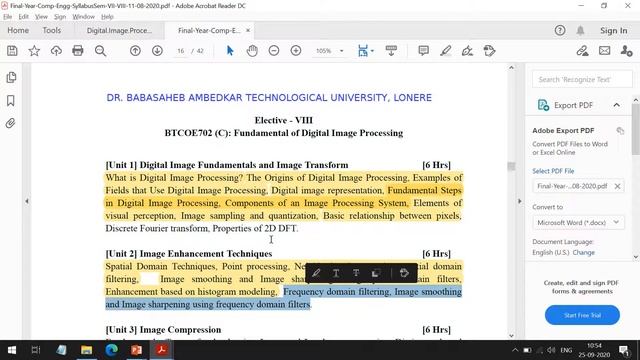Open the Sign menu
Screen dimensions: 640x360
click(60, 17)
